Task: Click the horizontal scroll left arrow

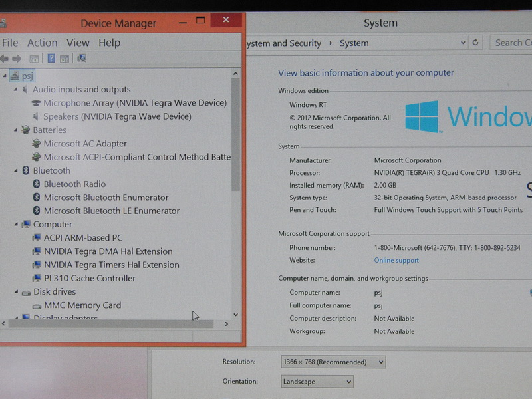Action: coord(3,324)
